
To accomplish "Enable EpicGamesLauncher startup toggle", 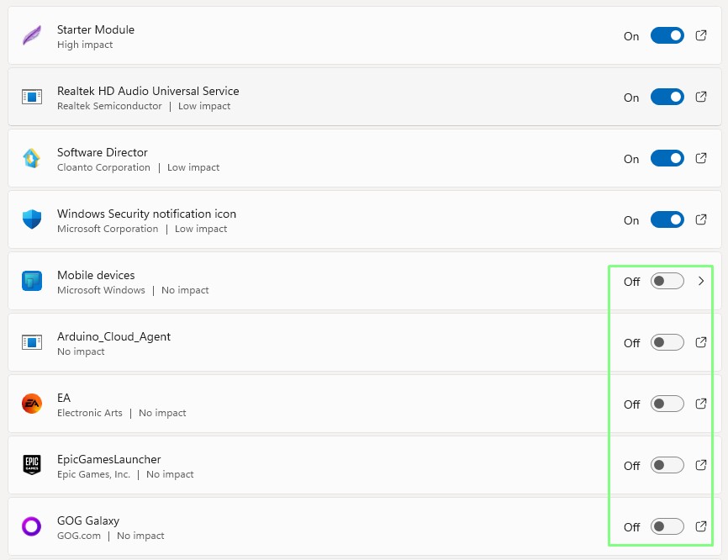I will [x=667, y=466].
